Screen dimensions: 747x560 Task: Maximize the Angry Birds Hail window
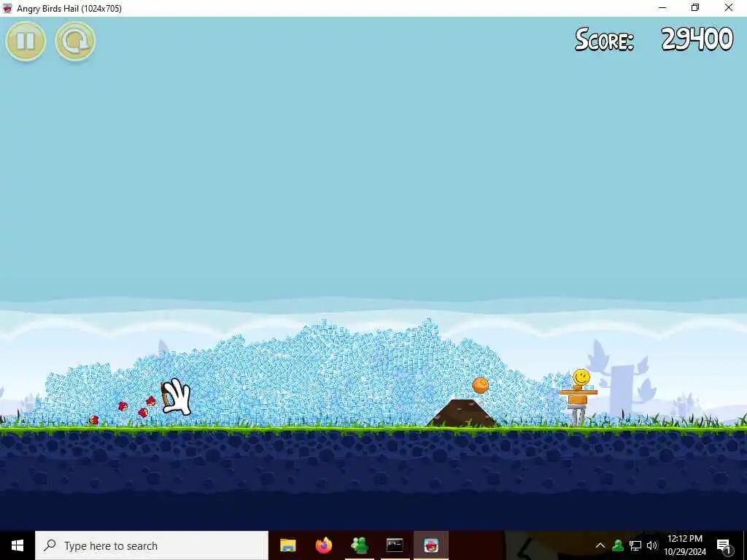[695, 7]
